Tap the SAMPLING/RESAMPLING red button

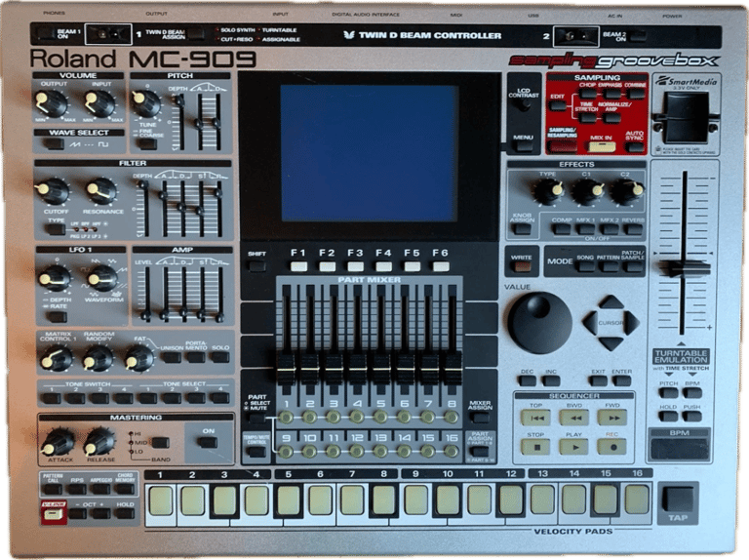(562, 146)
